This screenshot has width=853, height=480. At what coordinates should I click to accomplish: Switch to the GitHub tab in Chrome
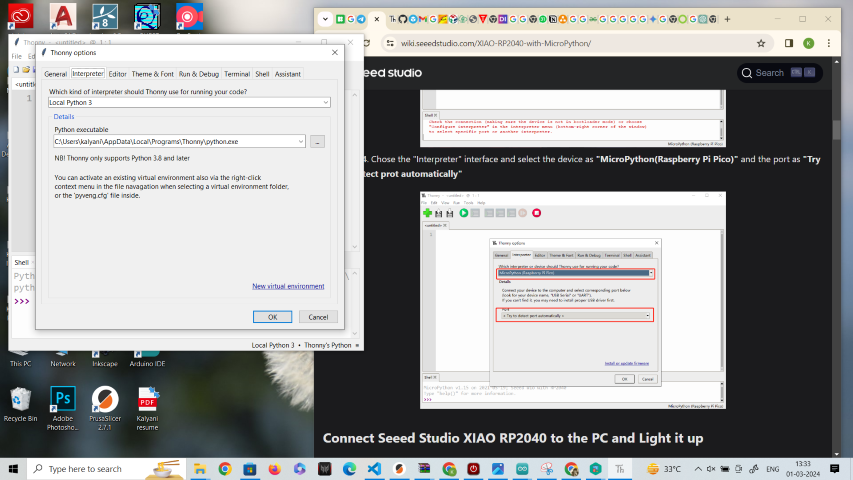pyautogui.click(x=403, y=19)
